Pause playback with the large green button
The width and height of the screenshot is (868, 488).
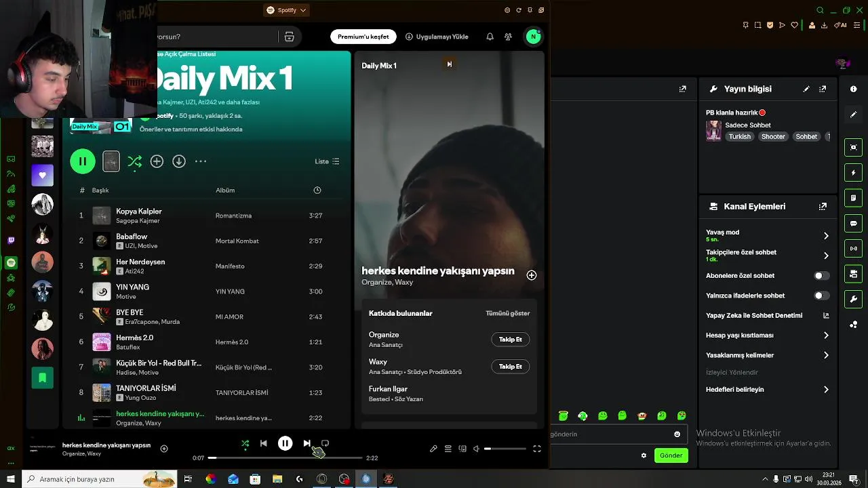83,161
